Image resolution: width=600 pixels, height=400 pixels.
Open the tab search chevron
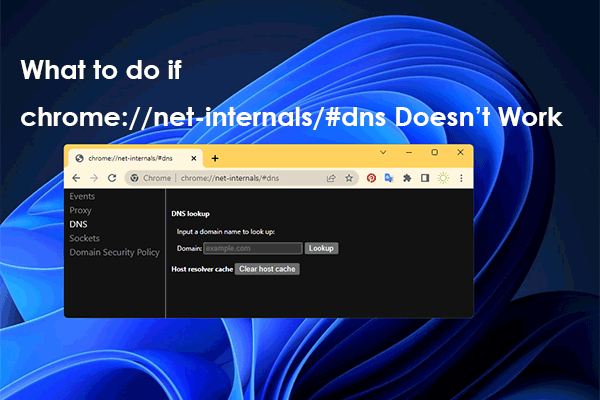click(383, 152)
